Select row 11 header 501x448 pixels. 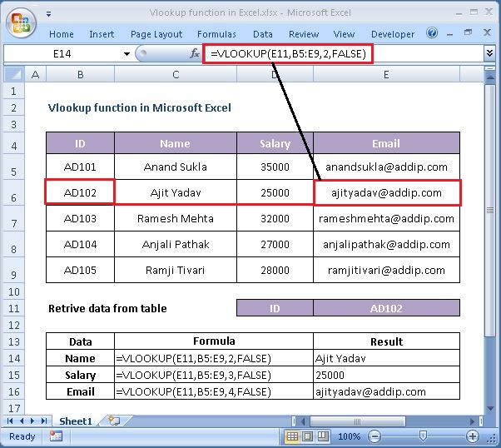pos(14,309)
